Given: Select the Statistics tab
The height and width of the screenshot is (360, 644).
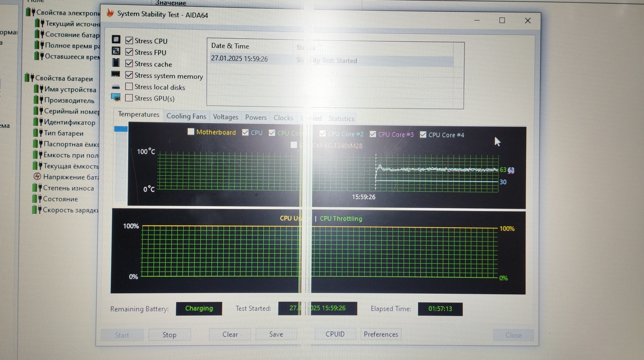Looking at the screenshot, I should (x=341, y=119).
